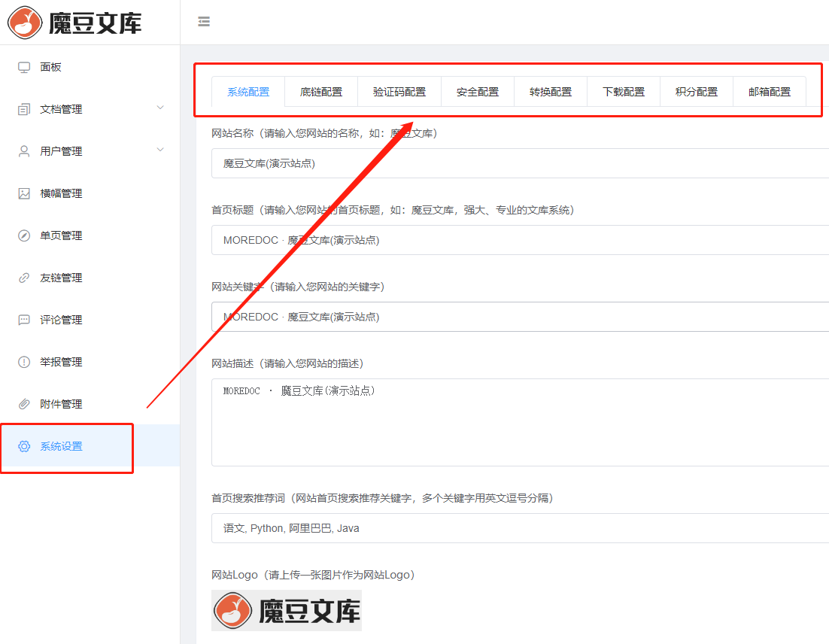
Task: Open the 面板 dashboard menu item
Action: coord(90,67)
